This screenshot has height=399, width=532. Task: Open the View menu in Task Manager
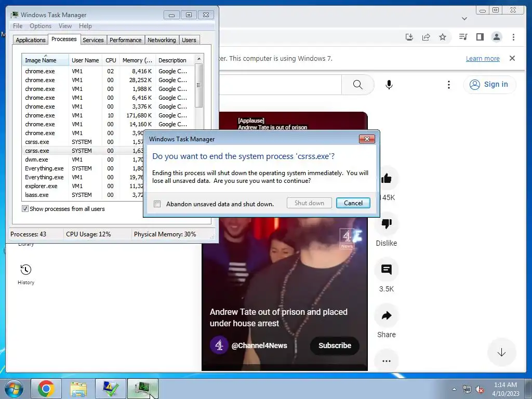coord(65,26)
